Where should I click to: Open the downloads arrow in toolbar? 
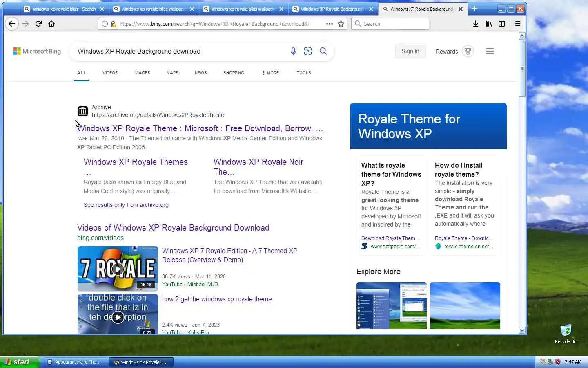[x=476, y=24]
